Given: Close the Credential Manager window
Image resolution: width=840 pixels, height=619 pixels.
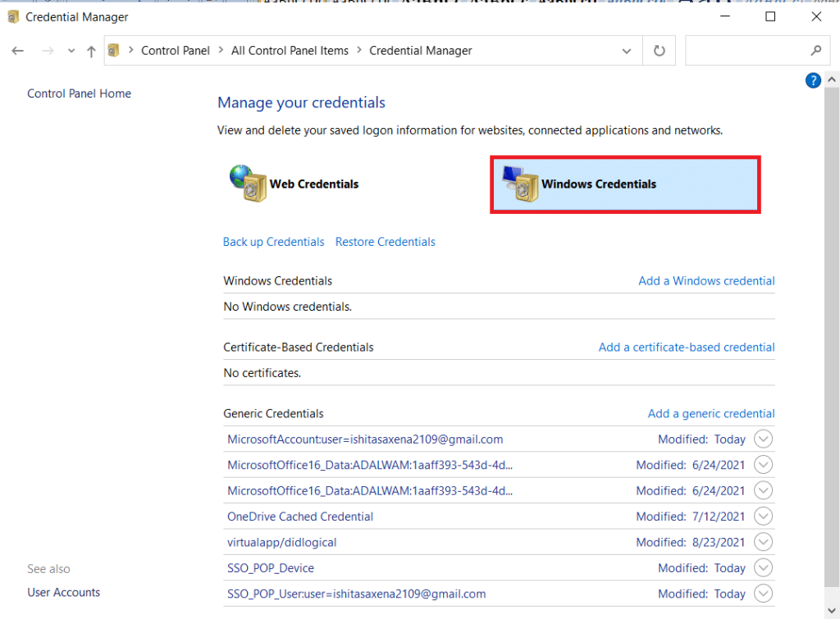Looking at the screenshot, I should [816, 16].
